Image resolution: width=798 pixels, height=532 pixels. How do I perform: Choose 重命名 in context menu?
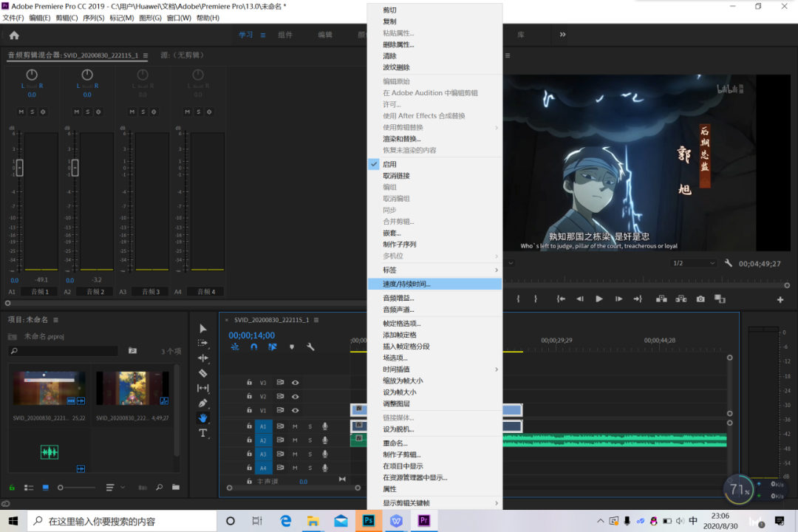pyautogui.click(x=434, y=443)
